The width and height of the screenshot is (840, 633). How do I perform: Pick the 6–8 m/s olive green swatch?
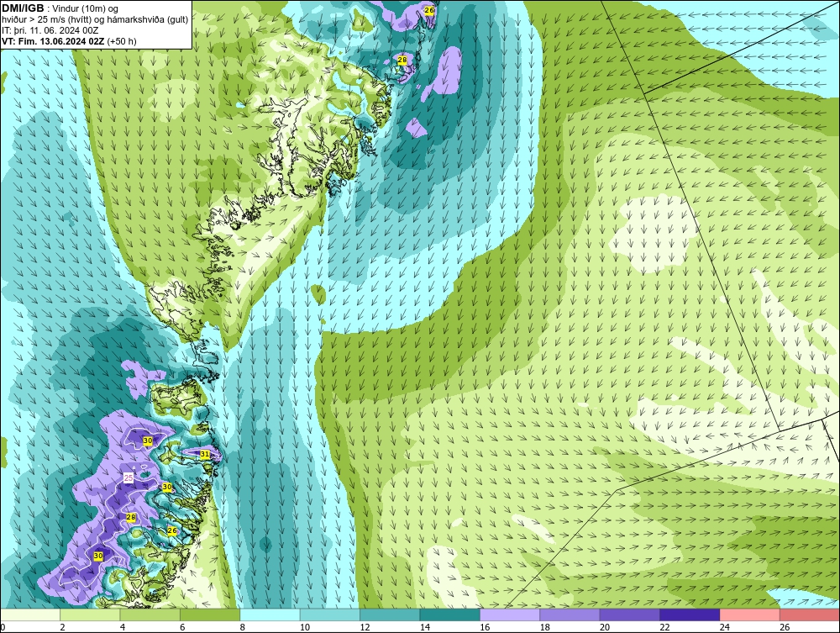point(210,615)
